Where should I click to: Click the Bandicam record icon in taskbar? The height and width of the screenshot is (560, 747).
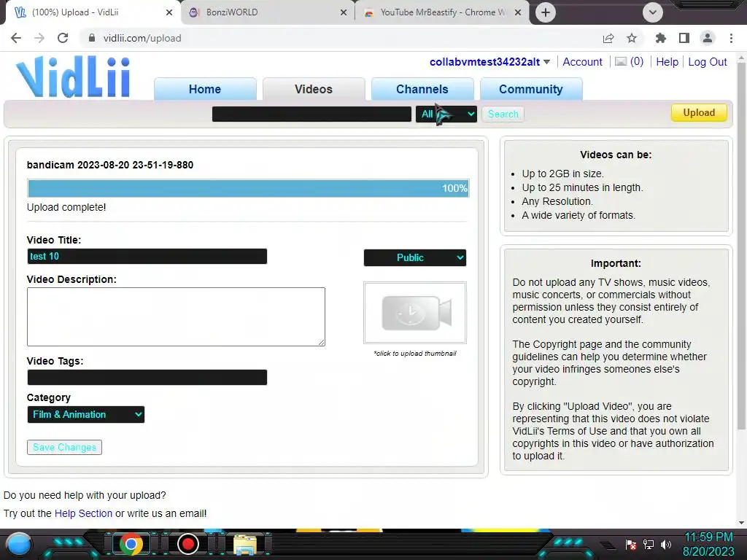[x=187, y=544]
